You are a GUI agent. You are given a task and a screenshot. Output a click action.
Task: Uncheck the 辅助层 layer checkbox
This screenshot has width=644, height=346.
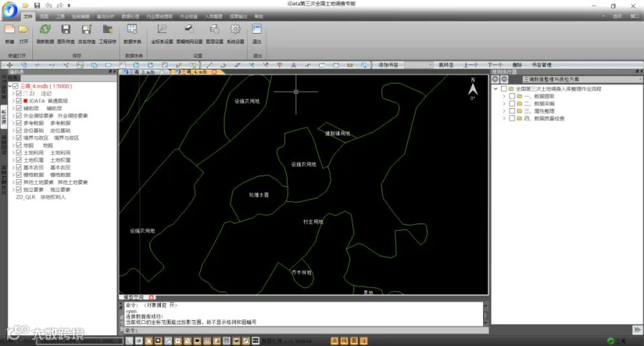(x=19, y=108)
